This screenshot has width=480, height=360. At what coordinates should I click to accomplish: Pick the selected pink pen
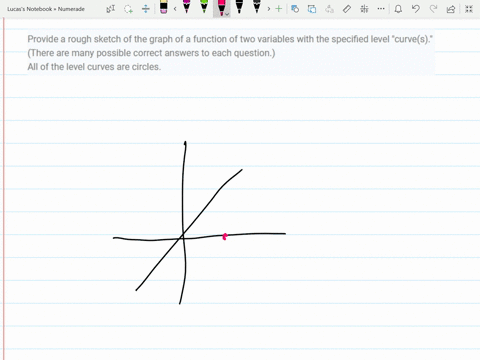pyautogui.click(x=221, y=7)
